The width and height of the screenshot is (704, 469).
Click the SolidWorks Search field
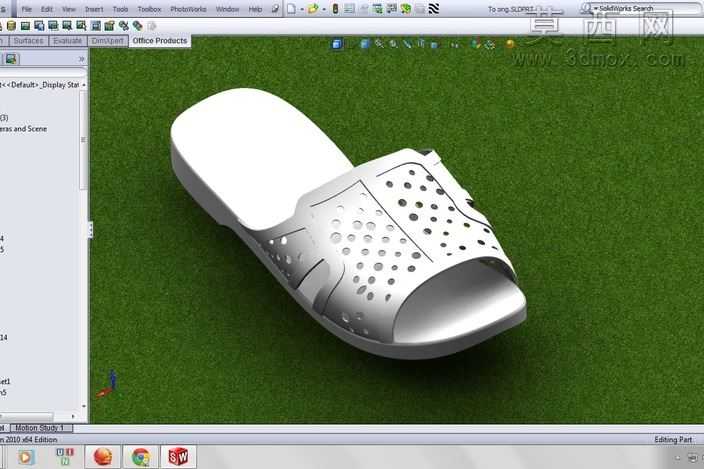(x=647, y=9)
